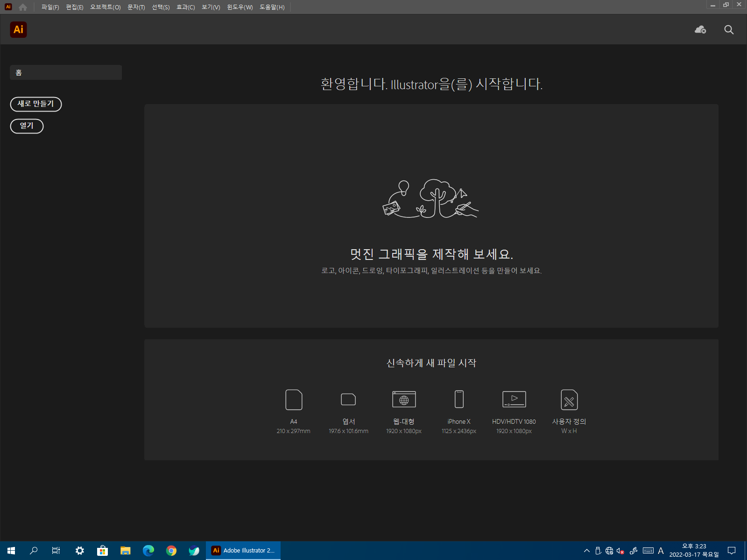The width and height of the screenshot is (747, 560).
Task: Click the 열기 button
Action: (x=27, y=126)
